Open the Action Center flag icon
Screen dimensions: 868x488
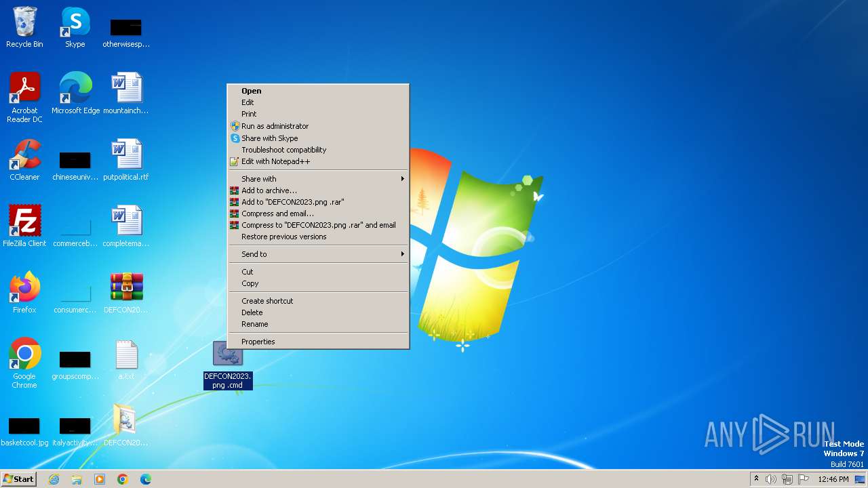(x=804, y=479)
